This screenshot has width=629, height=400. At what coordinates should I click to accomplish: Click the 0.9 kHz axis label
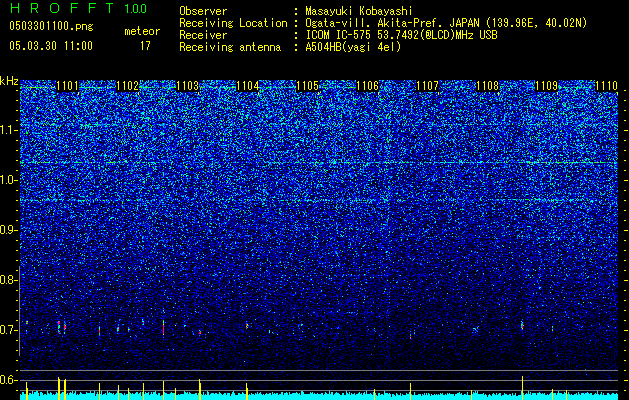click(x=9, y=230)
